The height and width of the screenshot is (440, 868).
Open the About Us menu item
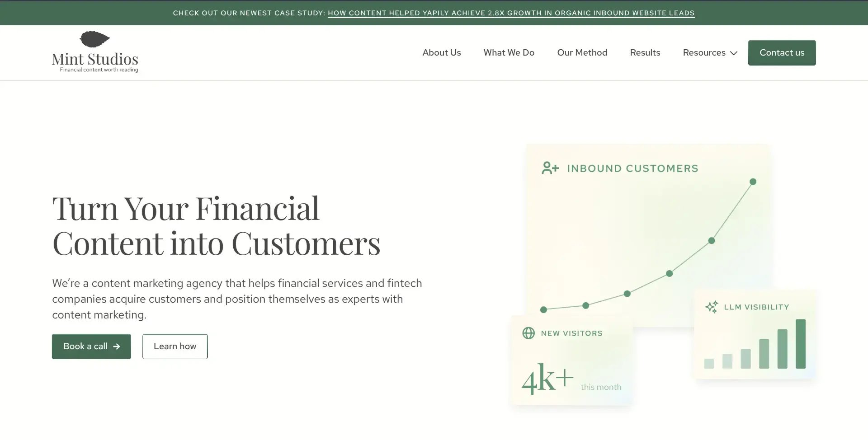pos(441,53)
